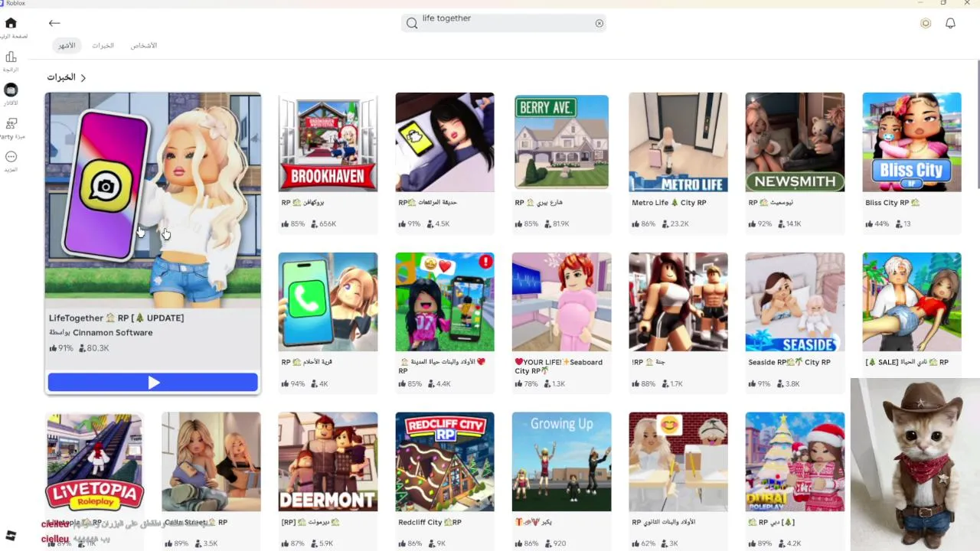980x551 pixels.
Task: Click inside the 'life together' search field
Action: (x=505, y=23)
